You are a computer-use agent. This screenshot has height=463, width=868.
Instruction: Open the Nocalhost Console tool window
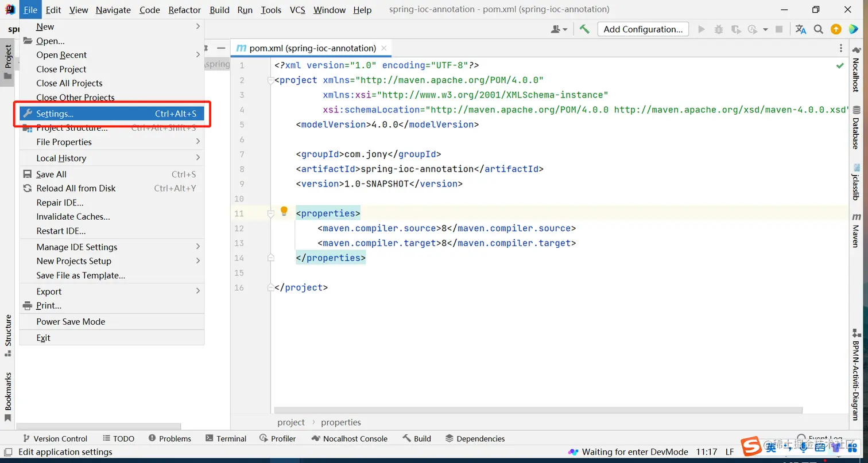click(x=350, y=439)
